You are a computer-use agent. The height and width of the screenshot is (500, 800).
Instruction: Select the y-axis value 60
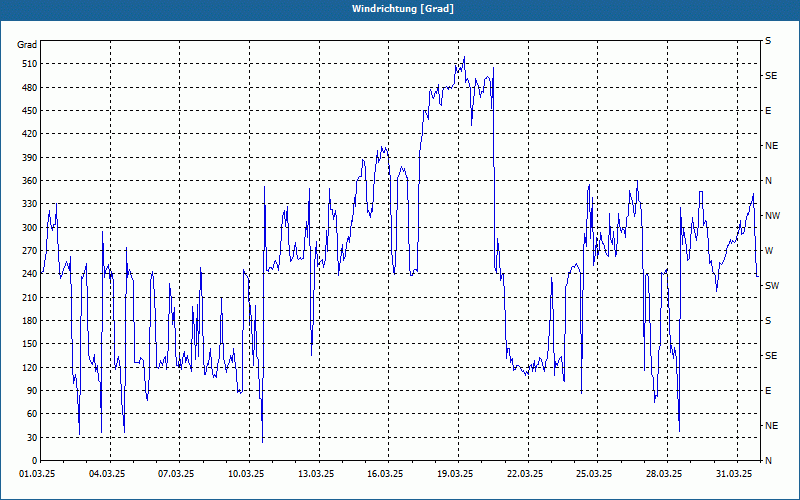tap(32, 414)
